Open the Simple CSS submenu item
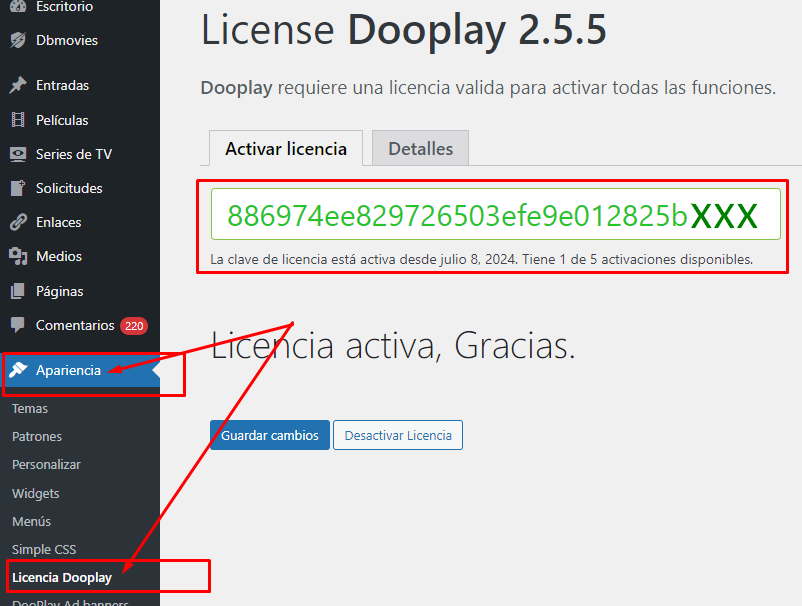Screen dimensions: 802x606 (x=44, y=550)
